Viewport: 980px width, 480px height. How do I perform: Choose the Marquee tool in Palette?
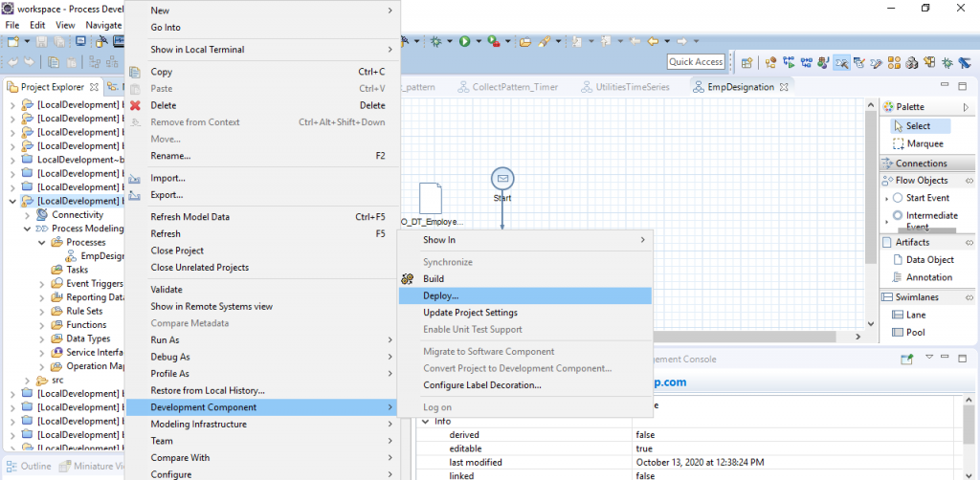tap(918, 143)
